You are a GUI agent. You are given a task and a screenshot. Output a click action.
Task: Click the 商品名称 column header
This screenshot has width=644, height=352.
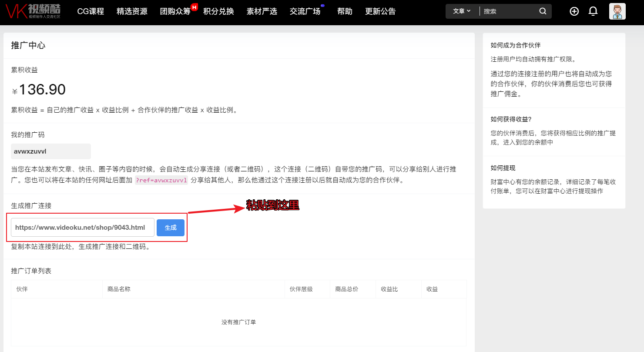(119, 289)
